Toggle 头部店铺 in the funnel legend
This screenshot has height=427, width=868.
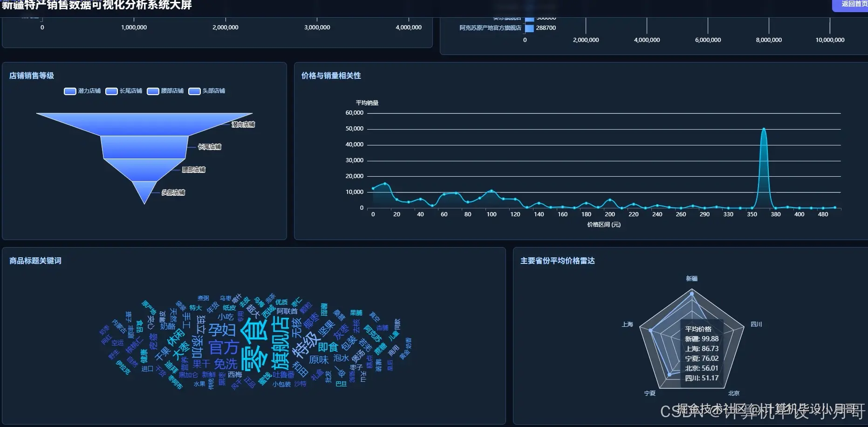[207, 91]
